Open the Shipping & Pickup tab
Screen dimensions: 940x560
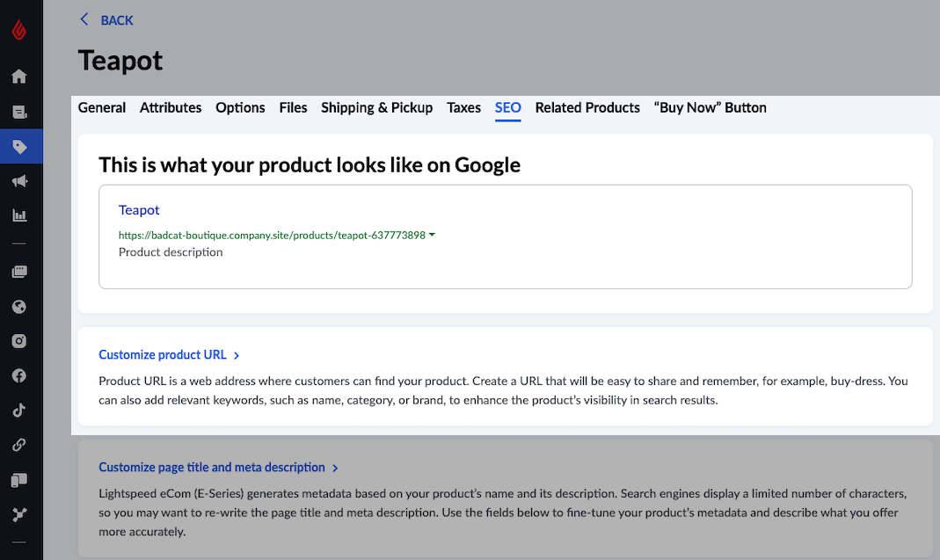[376, 107]
